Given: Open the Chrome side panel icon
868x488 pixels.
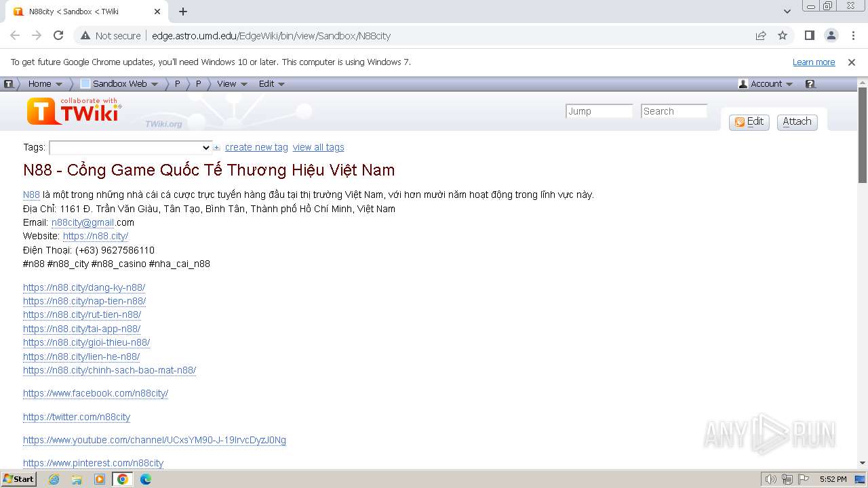Looking at the screenshot, I should click(x=809, y=35).
